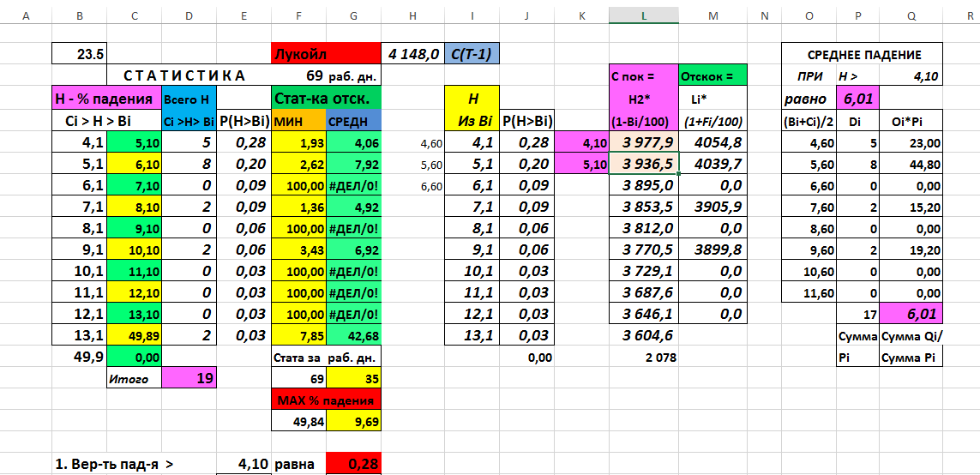Image resolution: width=980 pixels, height=475 pixels.
Task: Select column header G
Action: pyautogui.click(x=353, y=15)
